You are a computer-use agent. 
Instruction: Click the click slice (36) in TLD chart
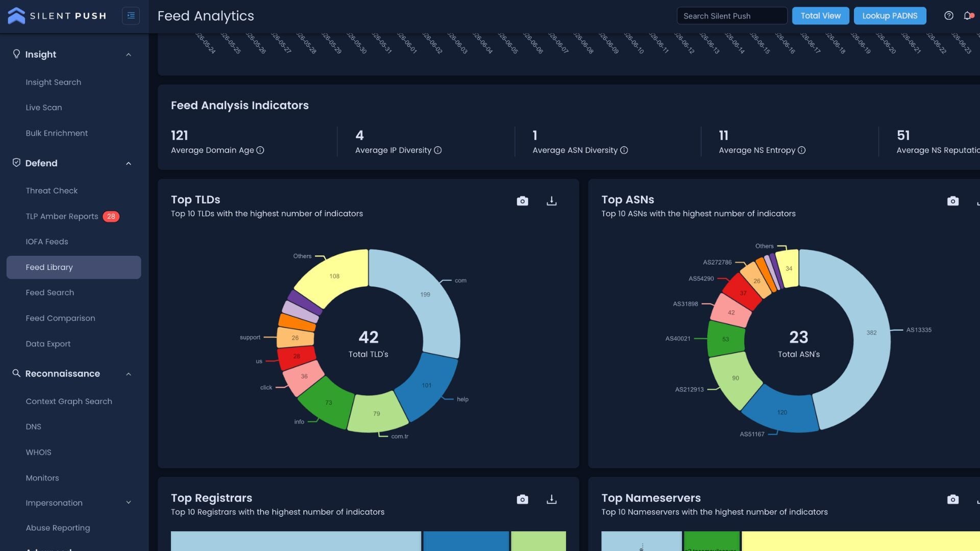[303, 377]
